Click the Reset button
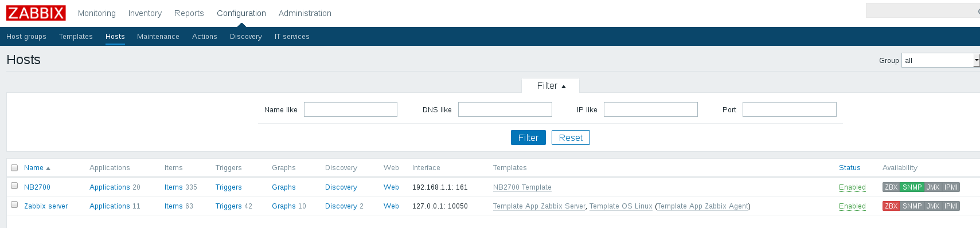 point(571,137)
